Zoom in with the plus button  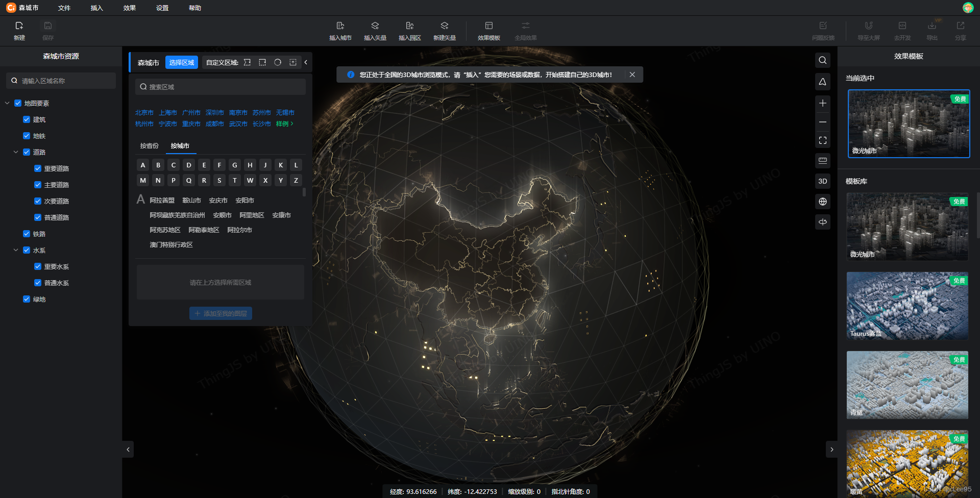[823, 103]
